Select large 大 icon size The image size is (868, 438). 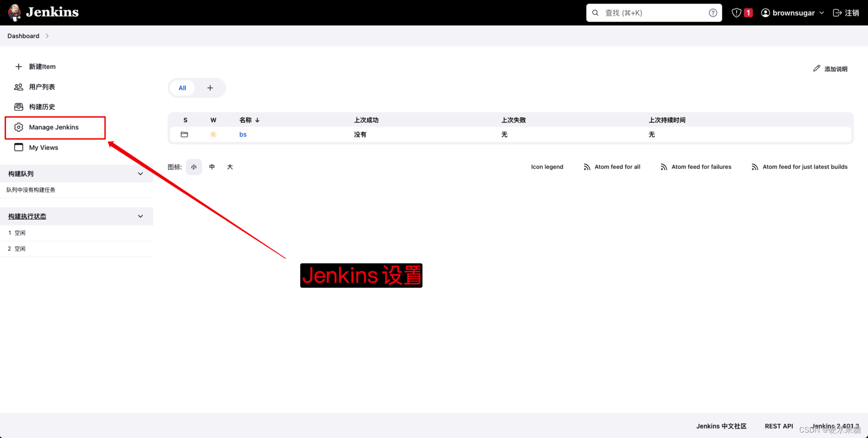pyautogui.click(x=230, y=167)
